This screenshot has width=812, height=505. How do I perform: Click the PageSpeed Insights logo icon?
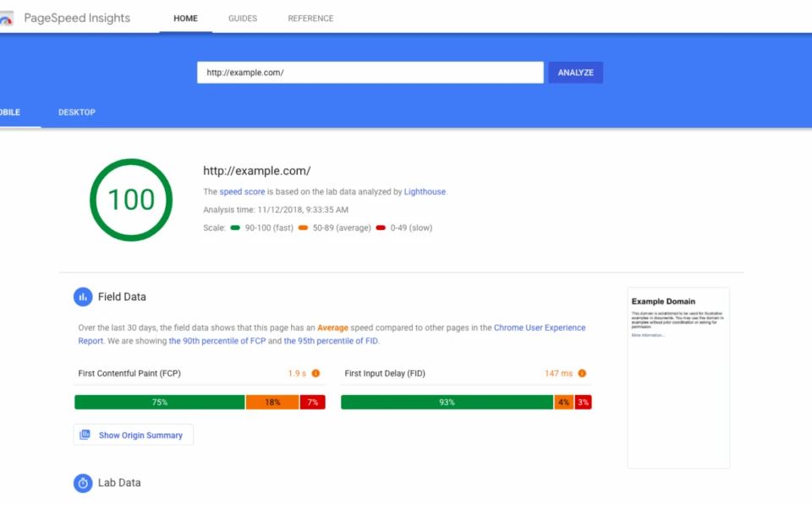coord(6,19)
